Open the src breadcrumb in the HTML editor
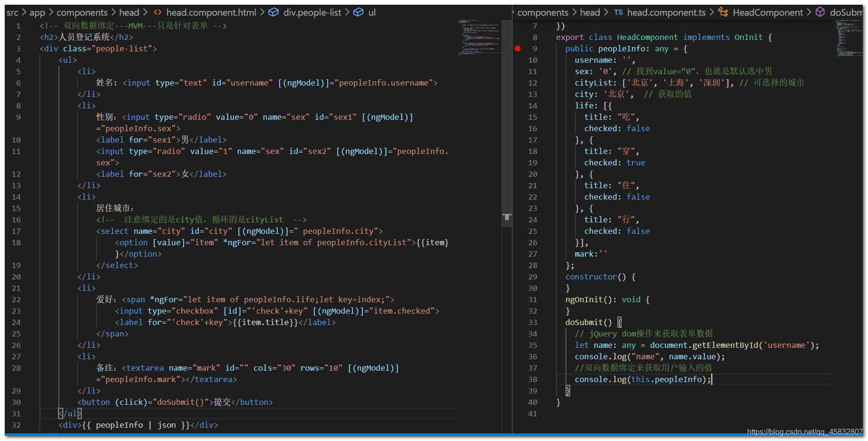Screen dimensions: 868x441 click(x=12, y=12)
